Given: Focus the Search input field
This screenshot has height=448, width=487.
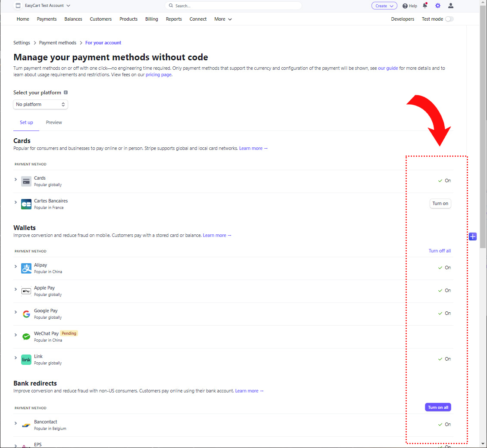Looking at the screenshot, I should click(235, 6).
